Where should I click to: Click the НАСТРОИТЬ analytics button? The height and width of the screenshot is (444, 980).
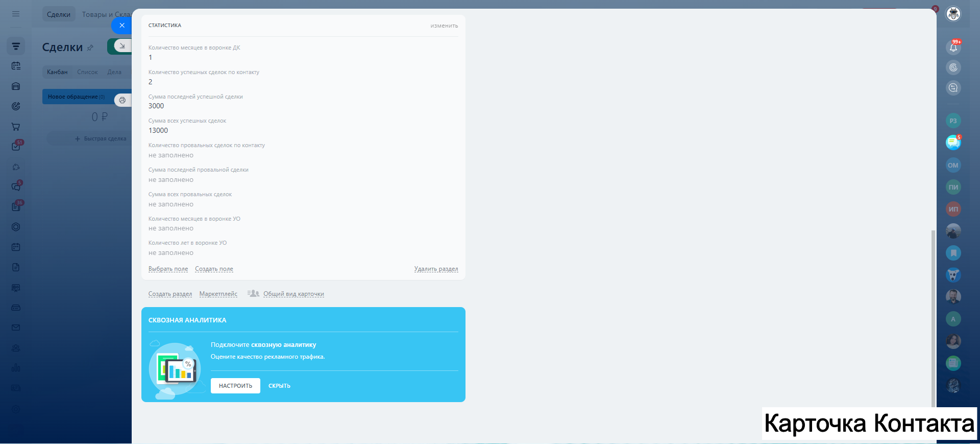235,386
